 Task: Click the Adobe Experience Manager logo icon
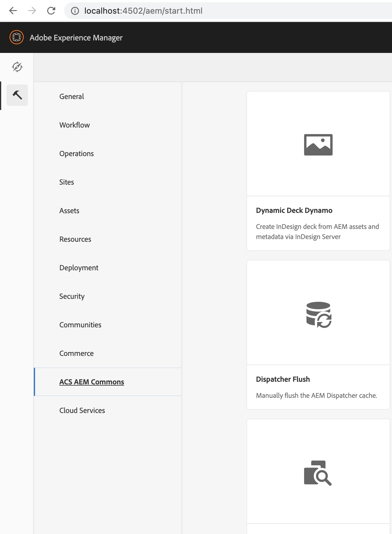[x=17, y=37]
